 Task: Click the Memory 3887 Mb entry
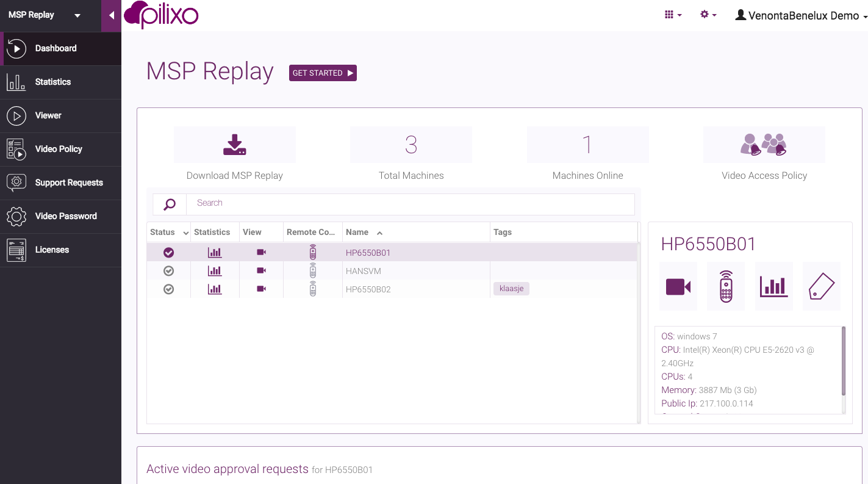(709, 390)
